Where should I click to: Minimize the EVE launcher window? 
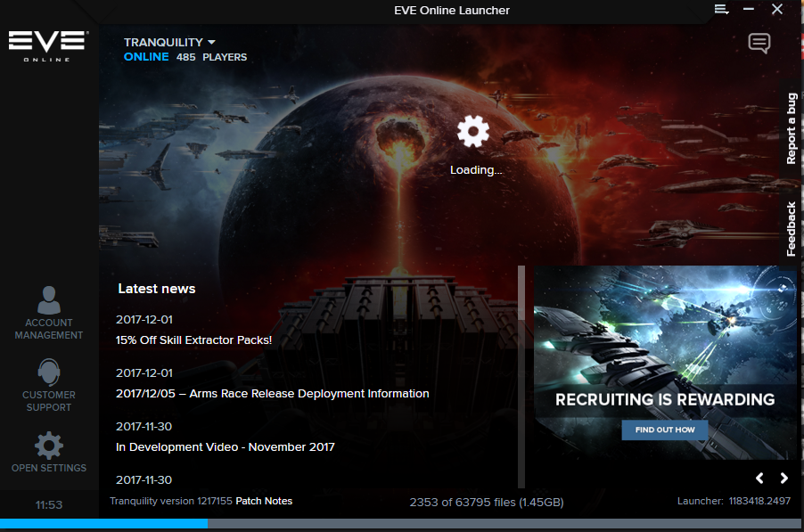point(749,9)
